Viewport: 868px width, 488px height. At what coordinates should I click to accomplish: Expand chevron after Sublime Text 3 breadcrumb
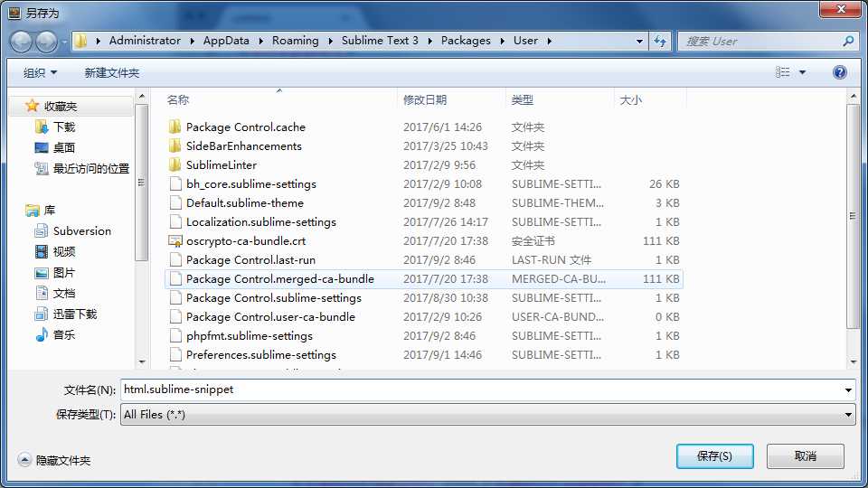coord(429,41)
